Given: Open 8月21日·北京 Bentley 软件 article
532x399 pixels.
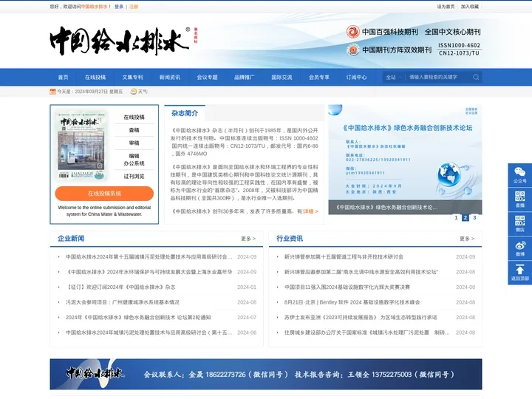Looking at the screenshot, I should tap(352, 302).
